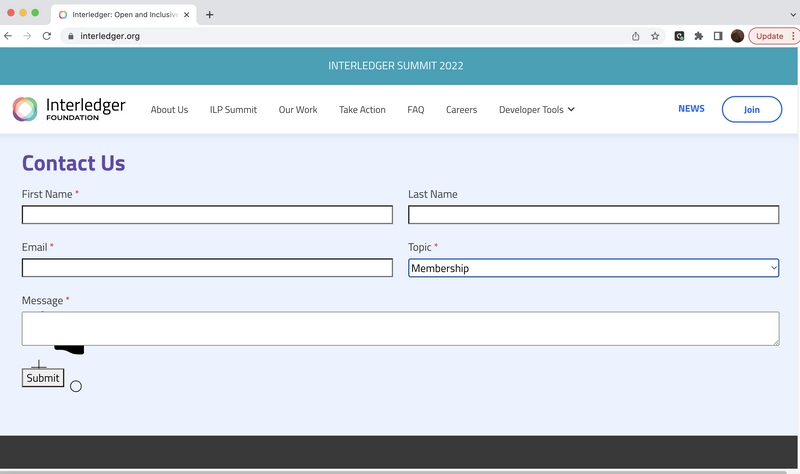Click the Chrome Update button

(x=773, y=36)
